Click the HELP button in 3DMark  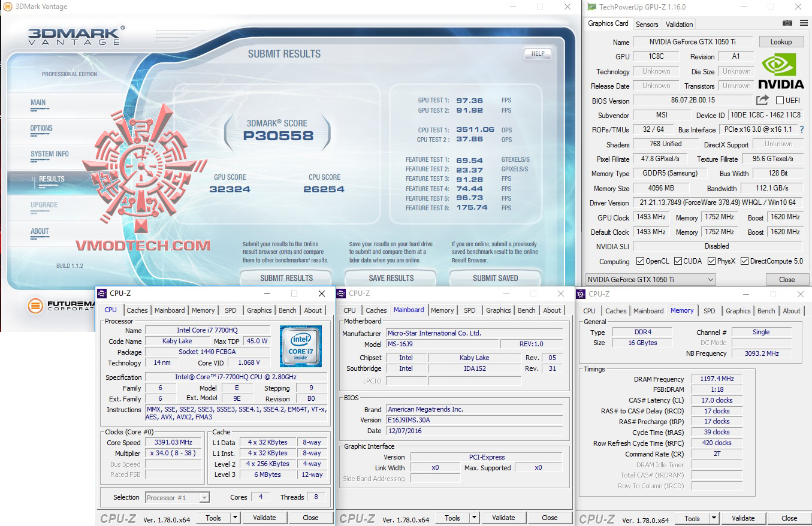coord(538,53)
